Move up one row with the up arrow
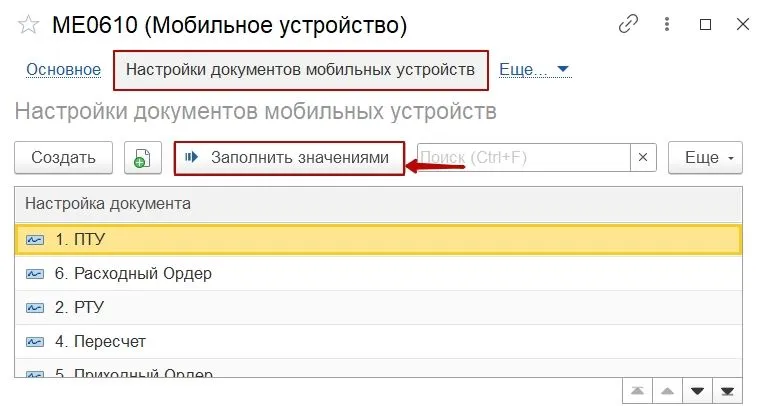Image resolution: width=764 pixels, height=406 pixels. 666,389
